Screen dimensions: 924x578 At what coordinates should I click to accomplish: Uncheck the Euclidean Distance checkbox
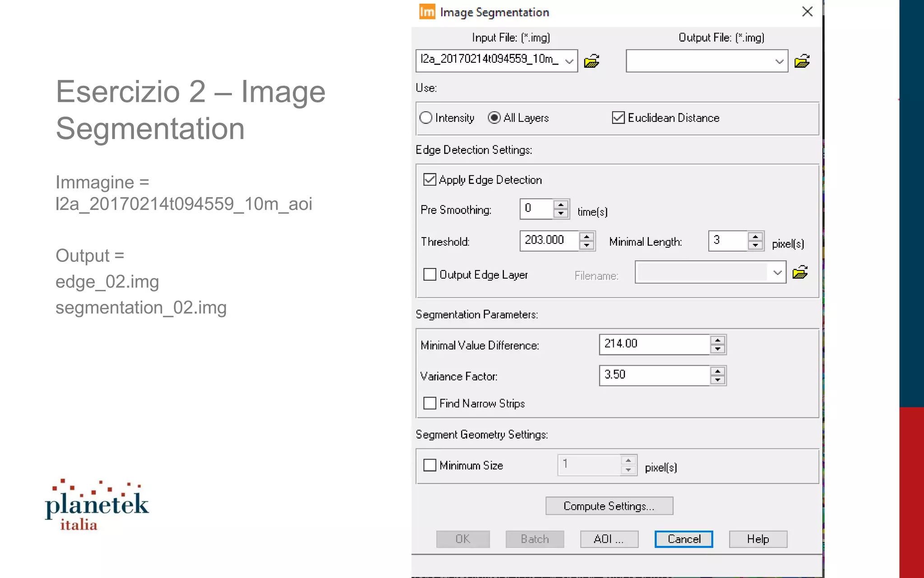coord(618,118)
